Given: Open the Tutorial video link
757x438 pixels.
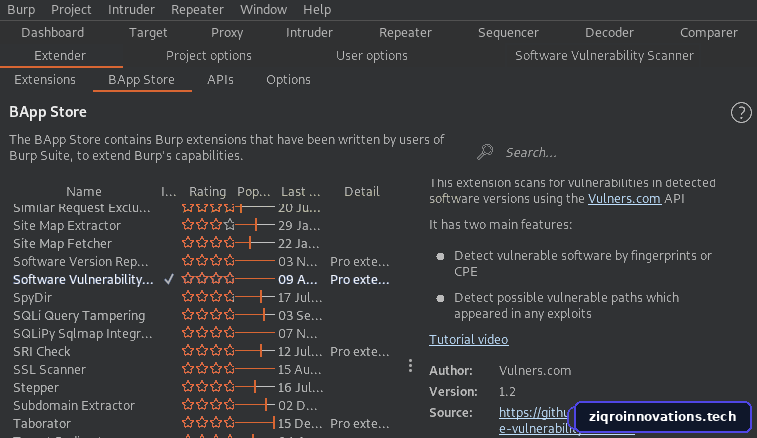Looking at the screenshot, I should [x=468, y=339].
